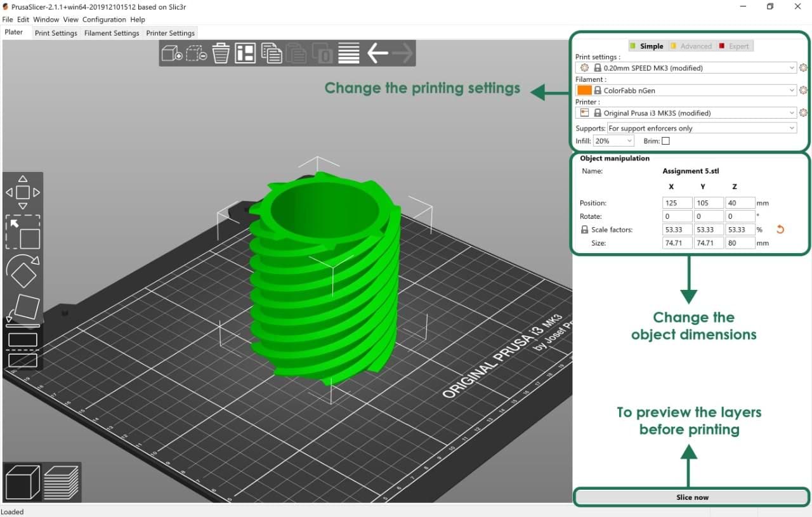Click the Arrange objects icon
The height and width of the screenshot is (517, 812).
tap(246, 54)
